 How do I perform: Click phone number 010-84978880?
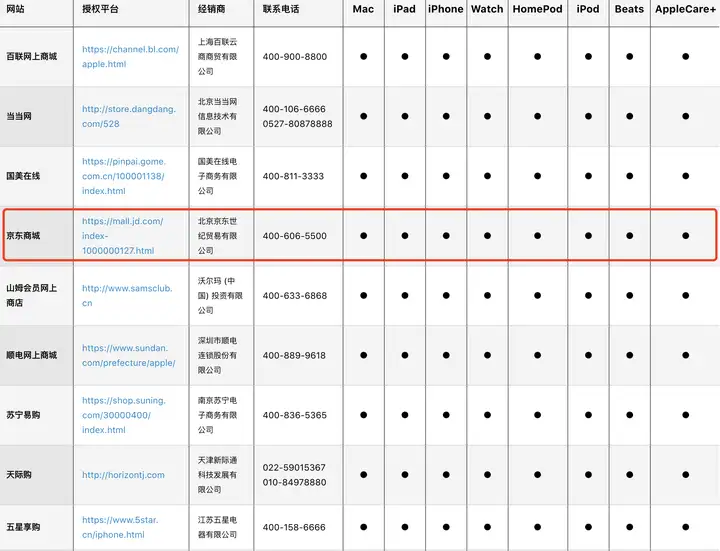pyautogui.click(x=294, y=482)
